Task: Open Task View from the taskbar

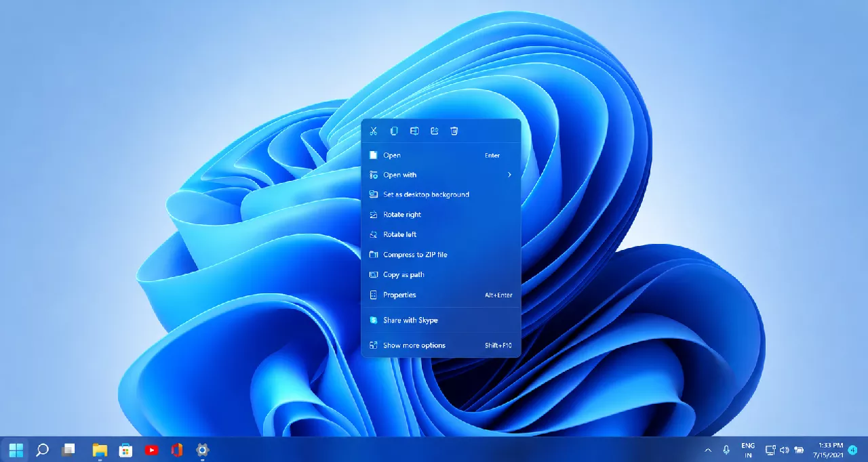Action: click(x=68, y=450)
